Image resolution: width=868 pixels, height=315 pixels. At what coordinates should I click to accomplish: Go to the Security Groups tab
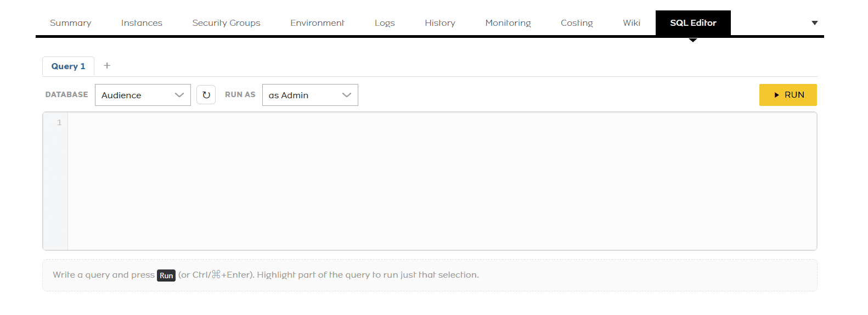click(x=226, y=23)
